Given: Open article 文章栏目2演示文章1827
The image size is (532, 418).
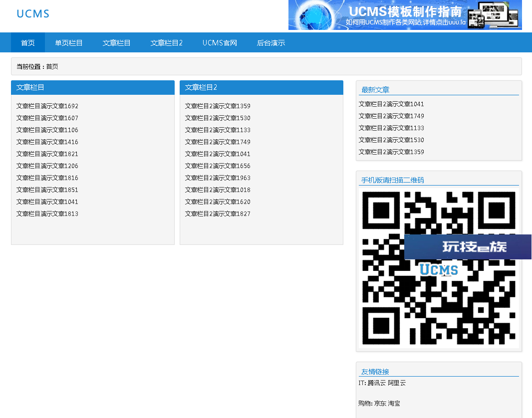Looking at the screenshot, I should 218,214.
